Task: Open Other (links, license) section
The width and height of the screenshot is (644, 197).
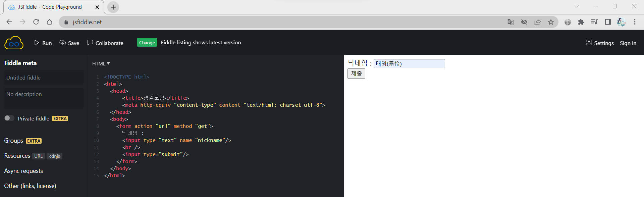Action: pos(30,186)
